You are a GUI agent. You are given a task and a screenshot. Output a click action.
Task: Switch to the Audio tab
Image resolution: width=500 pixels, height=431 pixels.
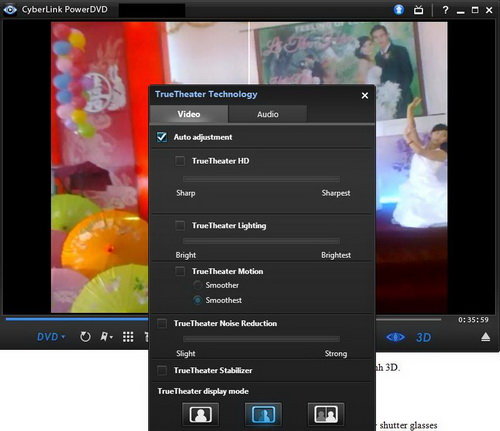click(268, 114)
